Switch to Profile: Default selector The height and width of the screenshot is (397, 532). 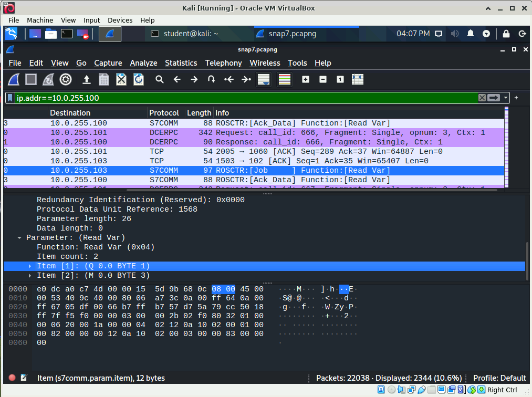pos(499,378)
